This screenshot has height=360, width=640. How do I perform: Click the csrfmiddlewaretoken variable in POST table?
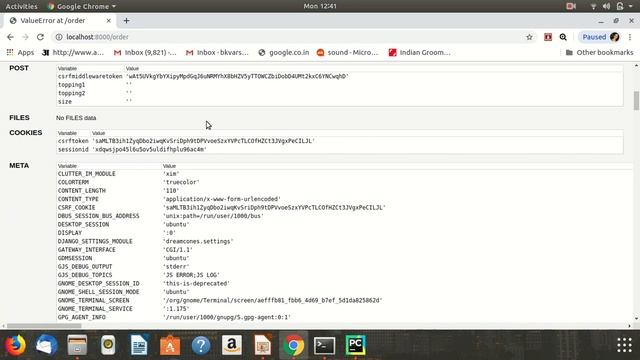pos(90,76)
